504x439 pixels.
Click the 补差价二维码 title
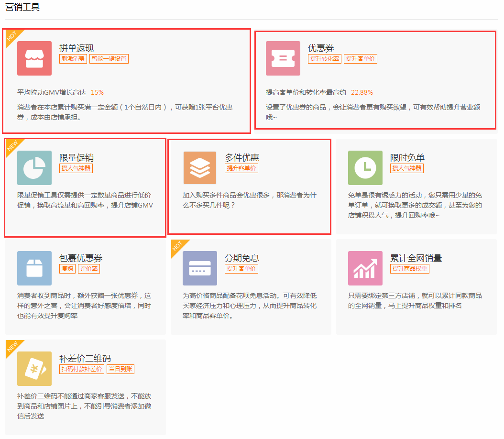[85, 359]
